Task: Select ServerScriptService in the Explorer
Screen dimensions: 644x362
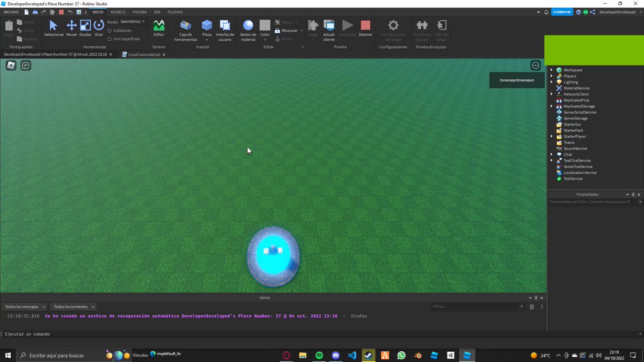Action: [x=580, y=112]
